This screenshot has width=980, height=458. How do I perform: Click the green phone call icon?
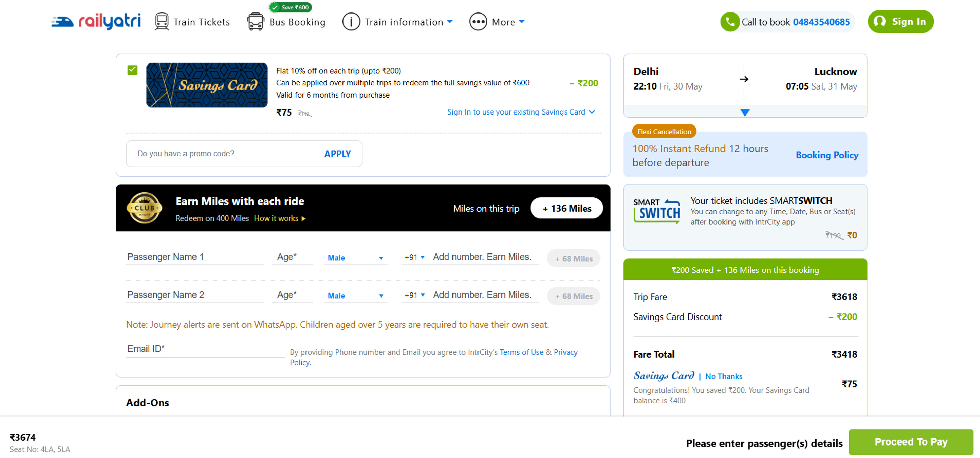(730, 22)
